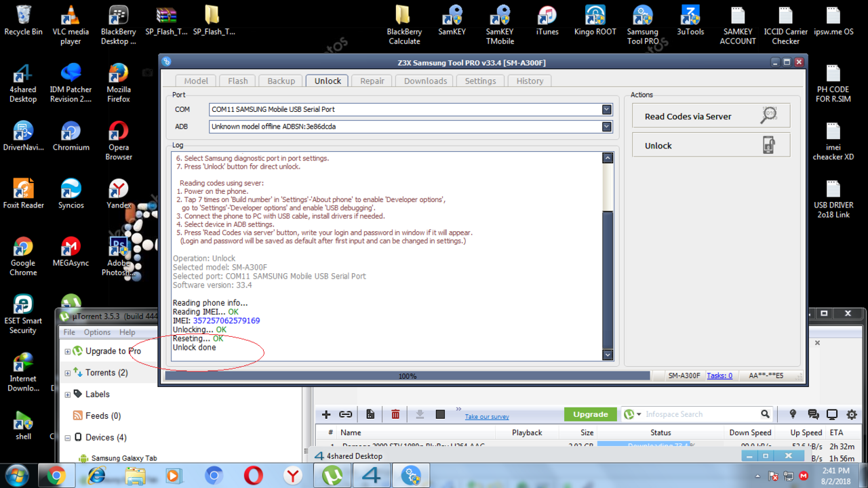This screenshot has height=488, width=868.
Task: Add a torrent with uTorrent's plus icon
Action: point(326,414)
